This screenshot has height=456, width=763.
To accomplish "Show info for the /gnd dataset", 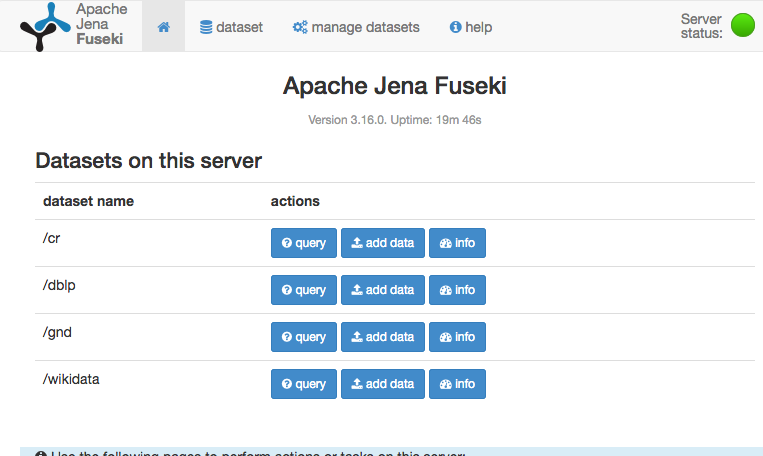I will coord(457,337).
